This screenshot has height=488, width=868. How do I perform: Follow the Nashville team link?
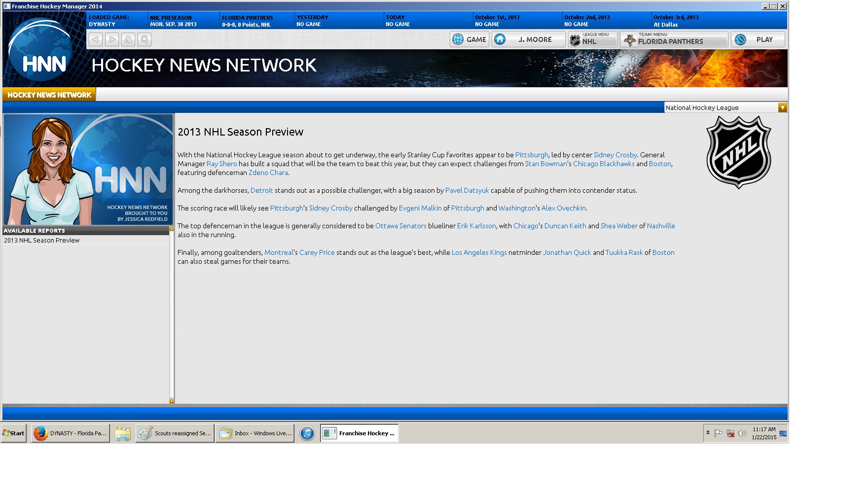pyautogui.click(x=661, y=226)
